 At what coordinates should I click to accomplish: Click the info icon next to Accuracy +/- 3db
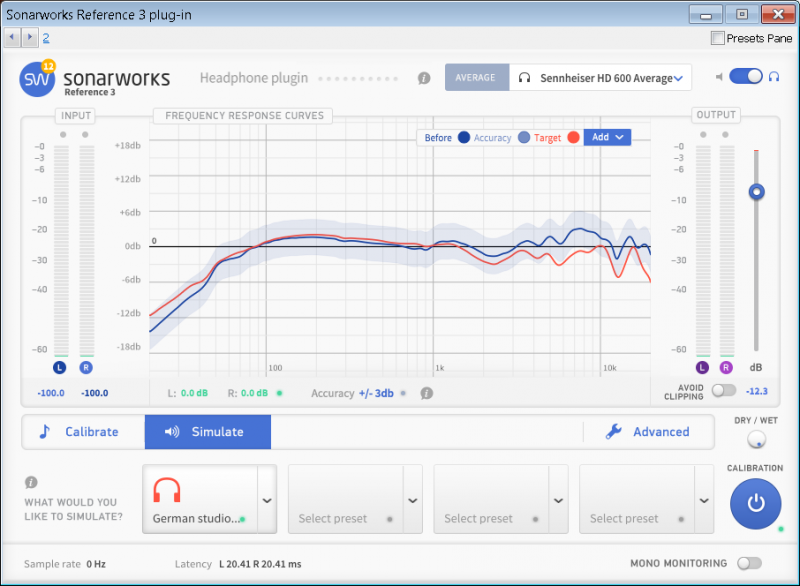(x=426, y=393)
